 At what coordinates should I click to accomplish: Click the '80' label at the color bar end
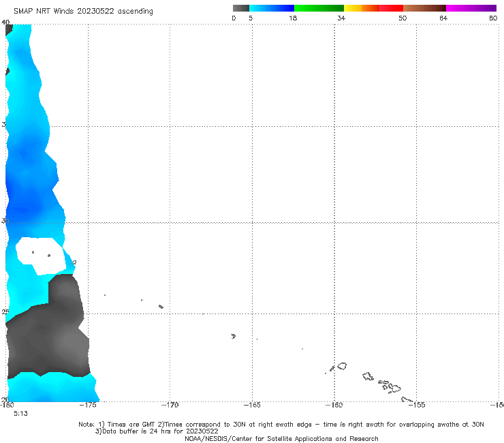pos(493,18)
